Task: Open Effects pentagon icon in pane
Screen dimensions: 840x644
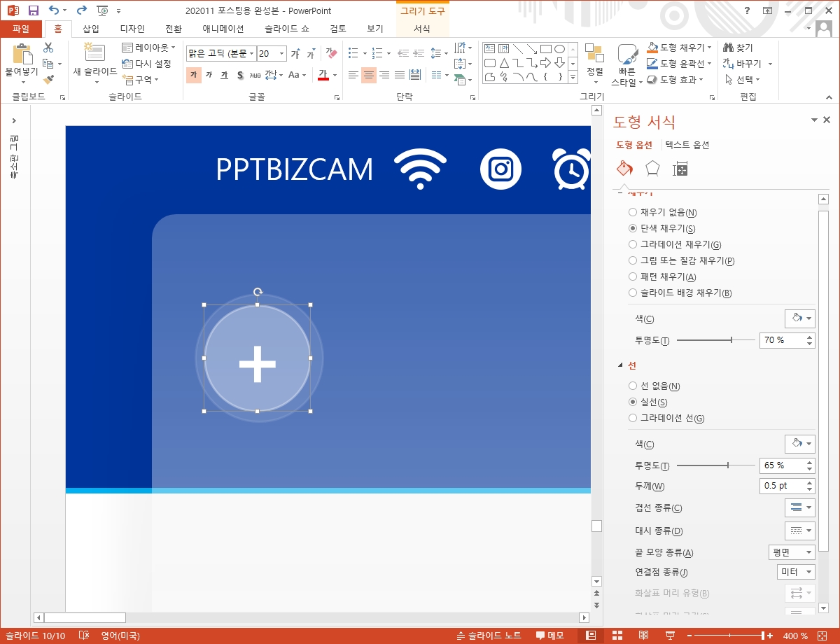Action: pos(652,169)
